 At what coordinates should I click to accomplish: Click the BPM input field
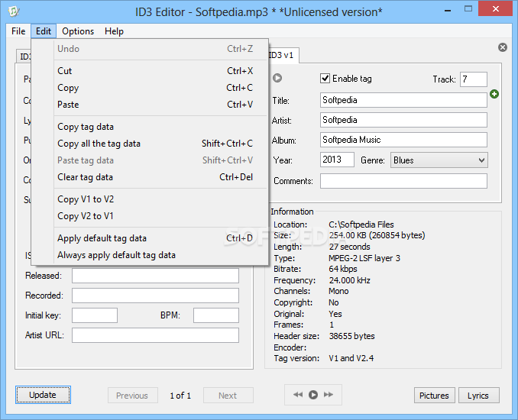216,315
